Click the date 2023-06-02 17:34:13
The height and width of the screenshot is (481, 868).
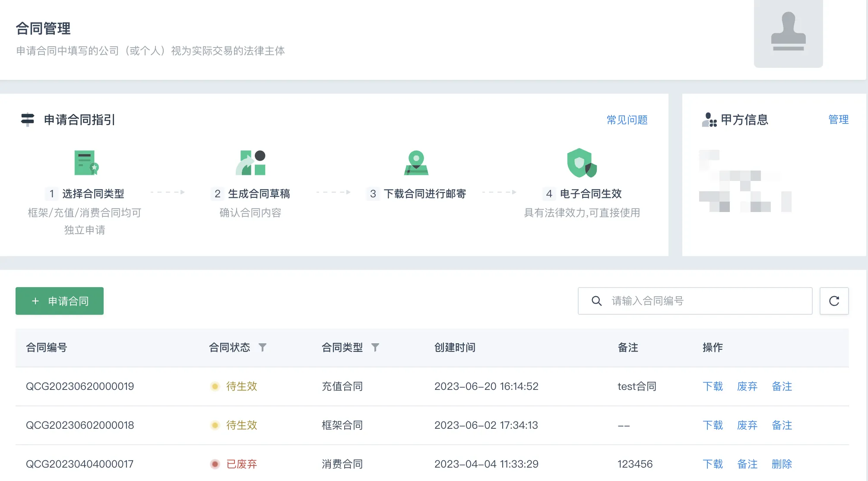pyautogui.click(x=486, y=425)
